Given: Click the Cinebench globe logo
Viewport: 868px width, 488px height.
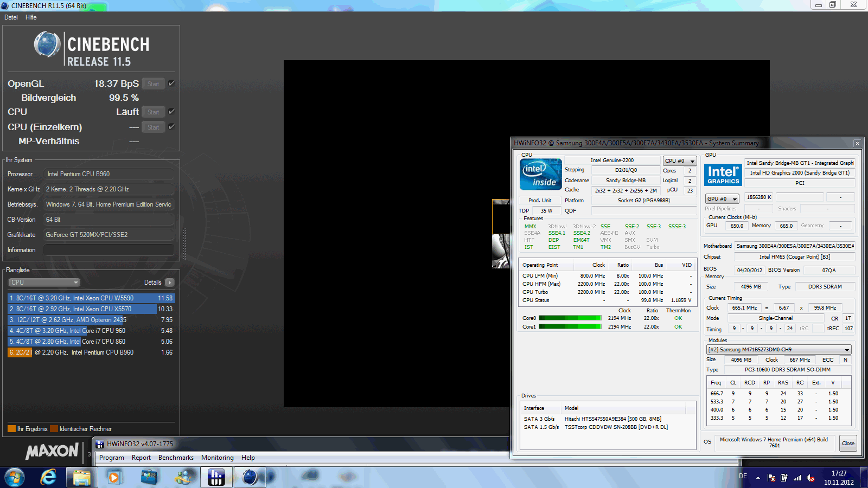Looking at the screenshot, I should coord(47,44).
